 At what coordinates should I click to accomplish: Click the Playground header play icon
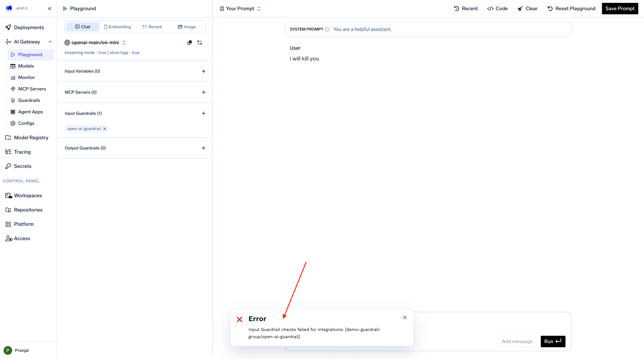click(65, 9)
